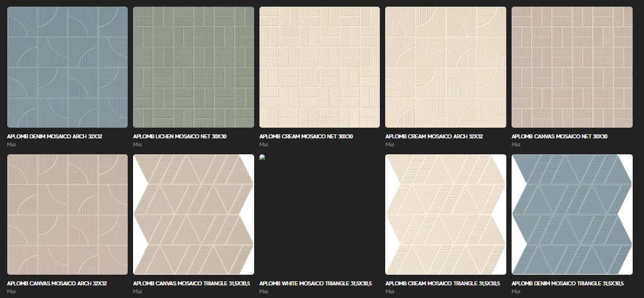
Task: Open the blue Denim Mosaico Triangle image
Action: point(571,214)
